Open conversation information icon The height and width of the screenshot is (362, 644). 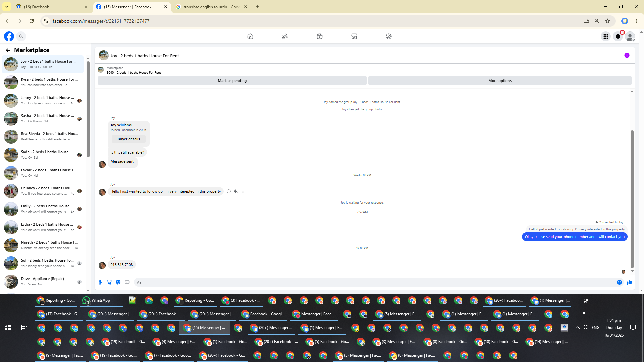coord(627,56)
